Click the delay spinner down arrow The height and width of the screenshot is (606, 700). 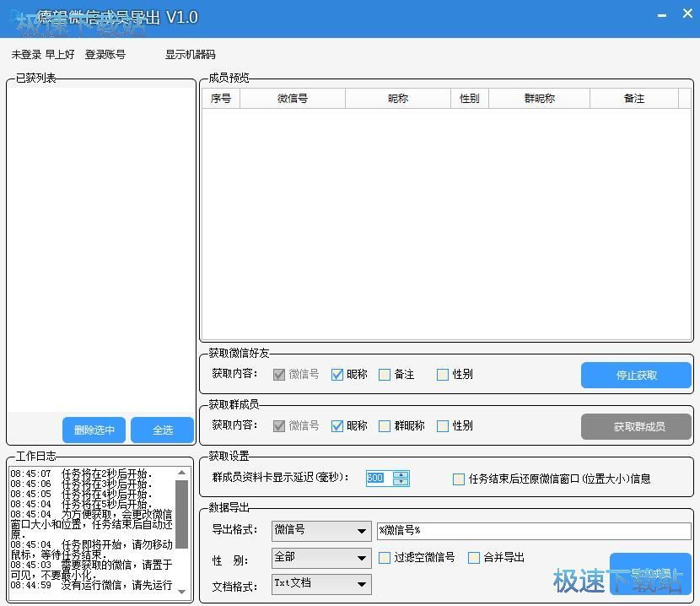401,483
